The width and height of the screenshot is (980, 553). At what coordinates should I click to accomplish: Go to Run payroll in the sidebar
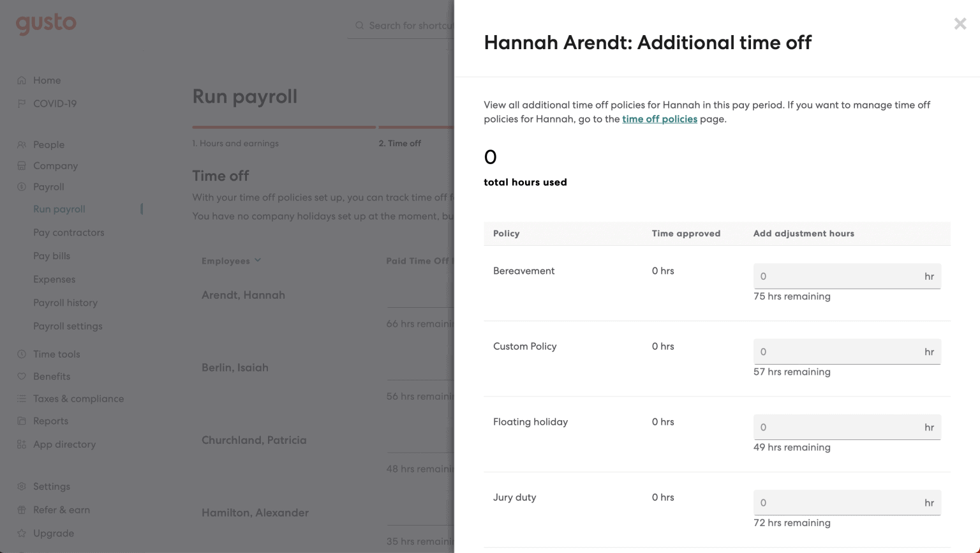click(59, 209)
